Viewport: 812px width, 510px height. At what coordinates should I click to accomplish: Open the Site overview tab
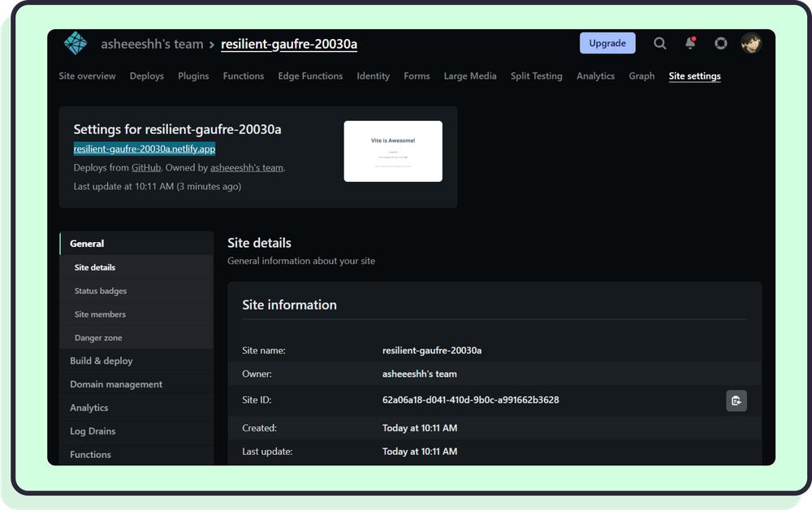[x=87, y=76]
